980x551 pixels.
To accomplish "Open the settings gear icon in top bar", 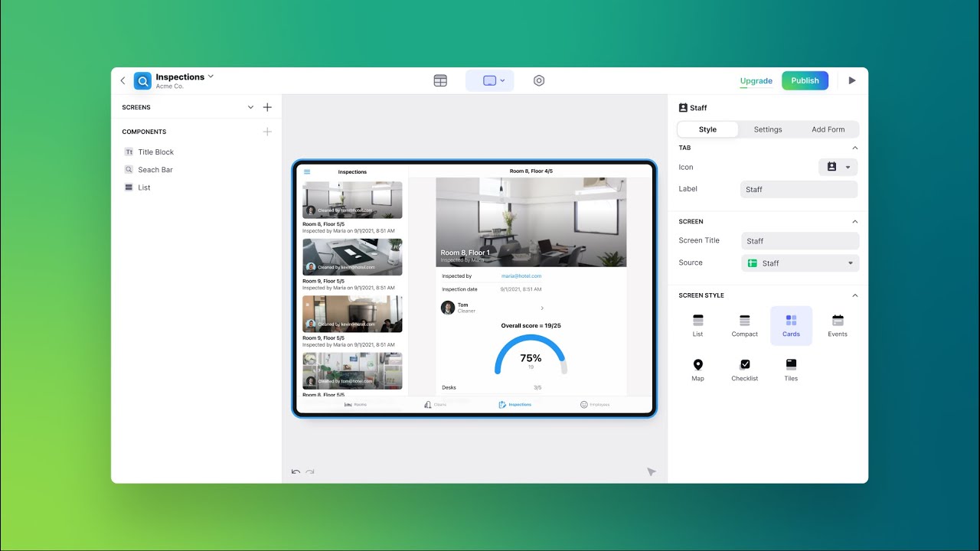I will click(x=539, y=80).
